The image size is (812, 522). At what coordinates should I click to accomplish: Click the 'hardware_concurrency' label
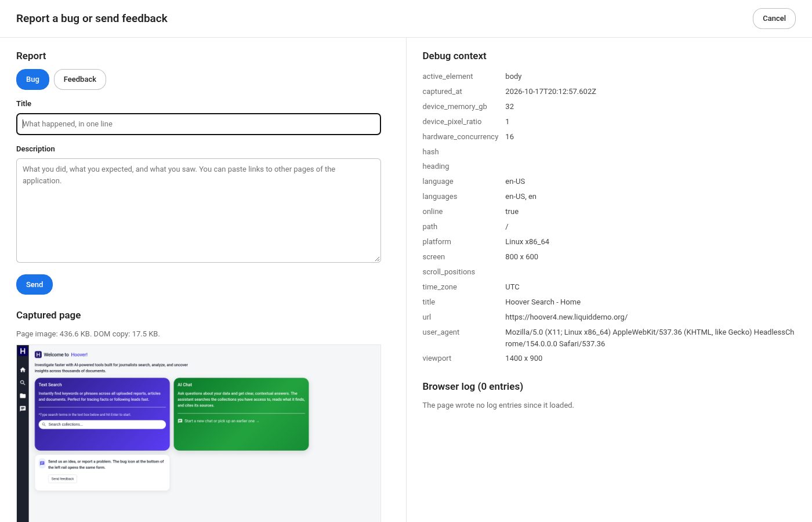461,137
